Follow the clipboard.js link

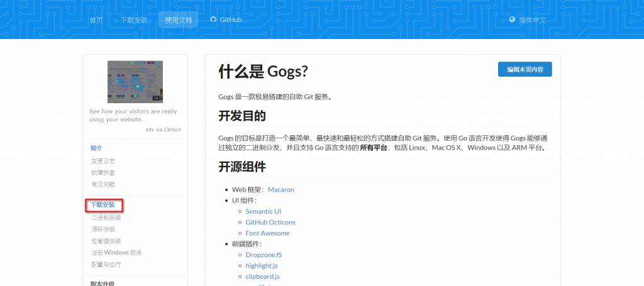click(262, 277)
